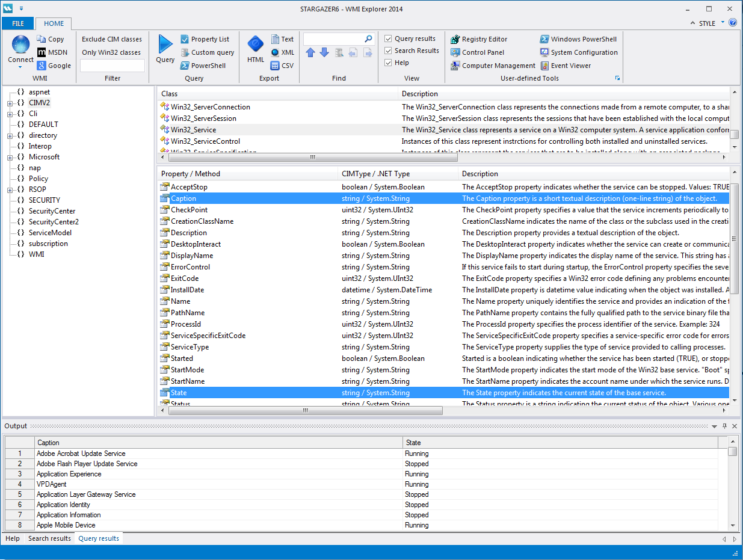
Task: Select the Query results tab
Action: coord(99,538)
